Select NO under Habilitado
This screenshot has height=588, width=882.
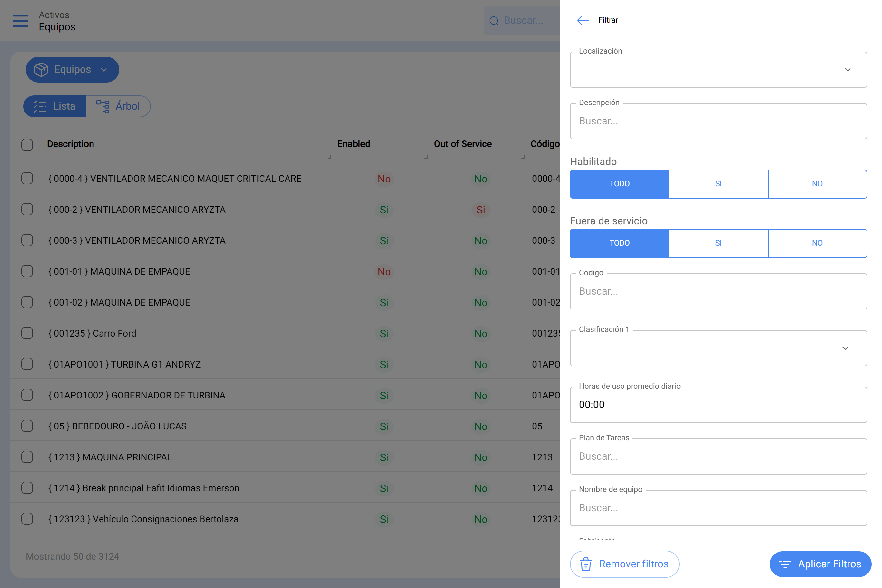tap(818, 184)
